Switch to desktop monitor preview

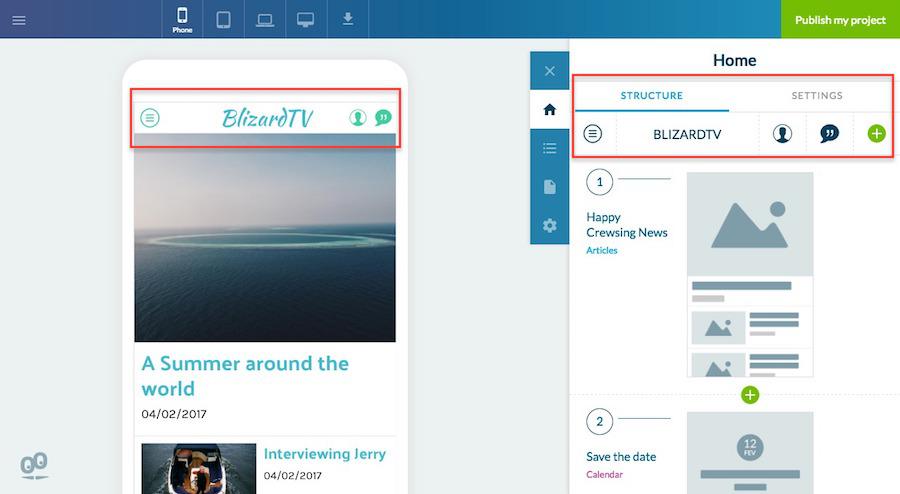(306, 19)
